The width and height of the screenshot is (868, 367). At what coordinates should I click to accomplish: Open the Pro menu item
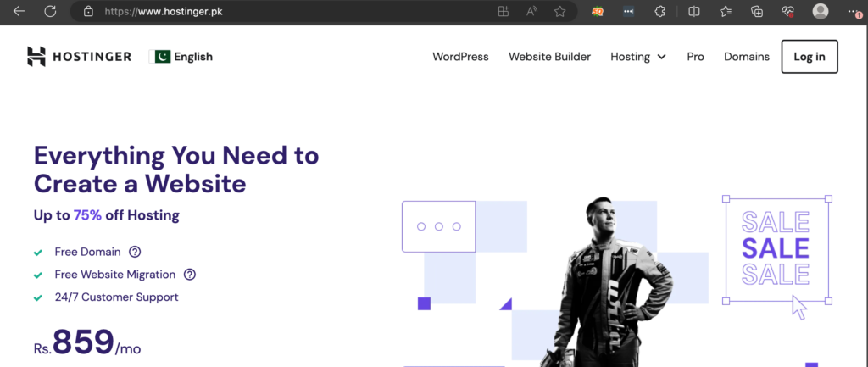[695, 57]
